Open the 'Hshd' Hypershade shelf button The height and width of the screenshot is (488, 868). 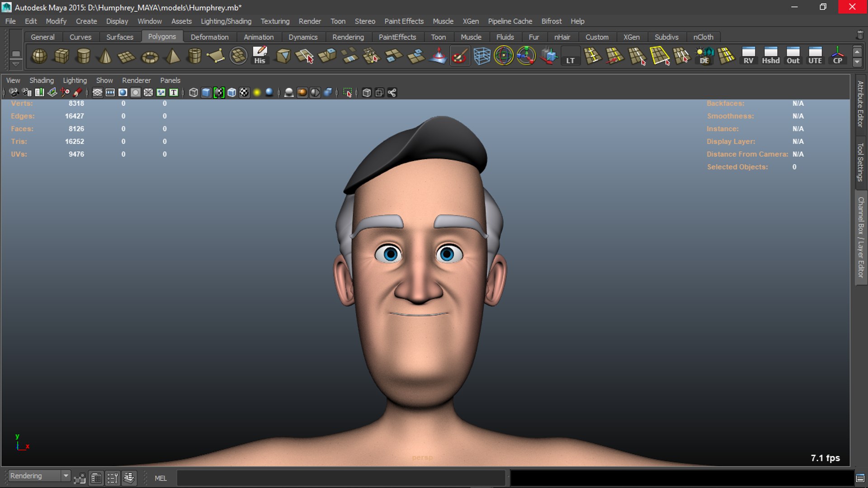771,56
